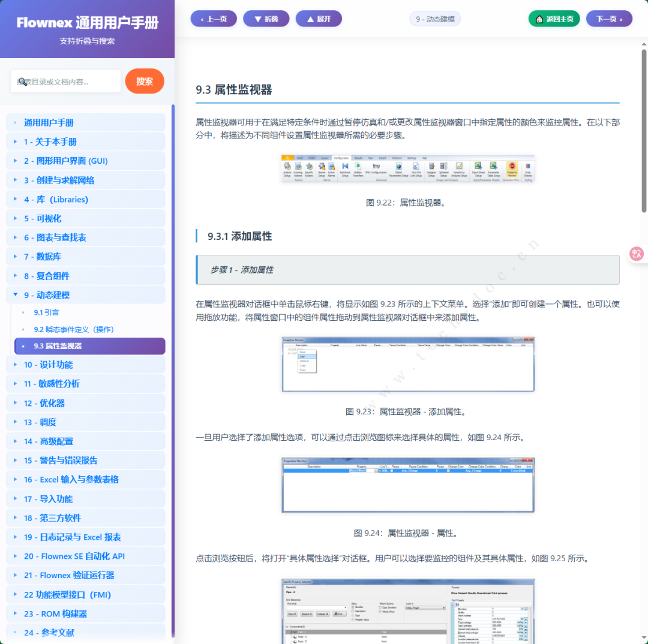648x644 pixels.
Task: Click the figure 9.23 add-property screenshot
Action: [x=408, y=365]
